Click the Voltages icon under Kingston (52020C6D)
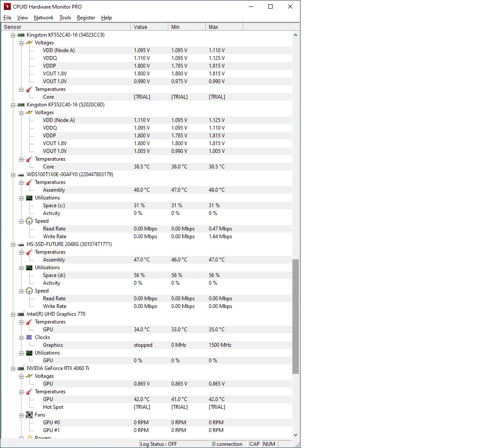 click(29, 112)
